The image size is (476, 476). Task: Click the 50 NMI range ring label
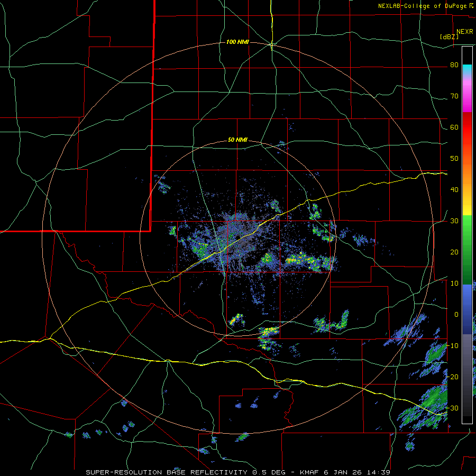[237, 140]
